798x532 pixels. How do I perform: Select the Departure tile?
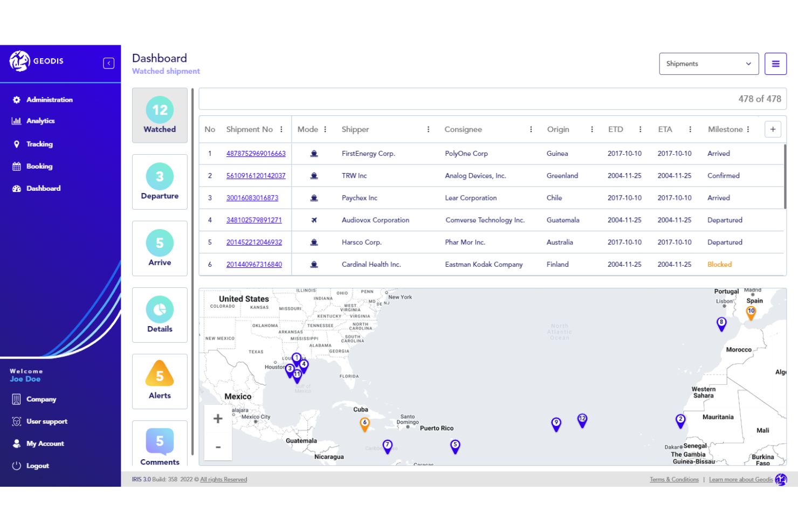(x=160, y=182)
